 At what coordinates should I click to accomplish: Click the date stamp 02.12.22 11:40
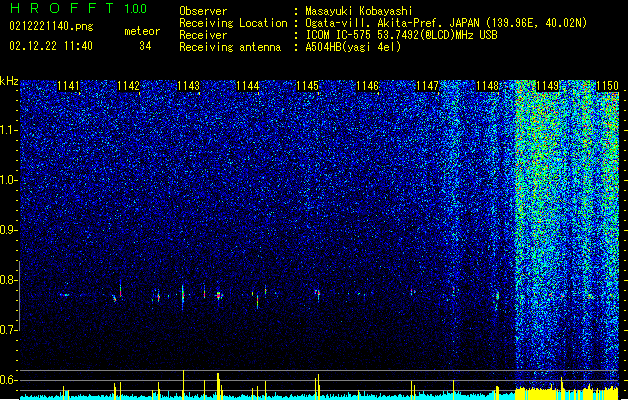coord(51,46)
